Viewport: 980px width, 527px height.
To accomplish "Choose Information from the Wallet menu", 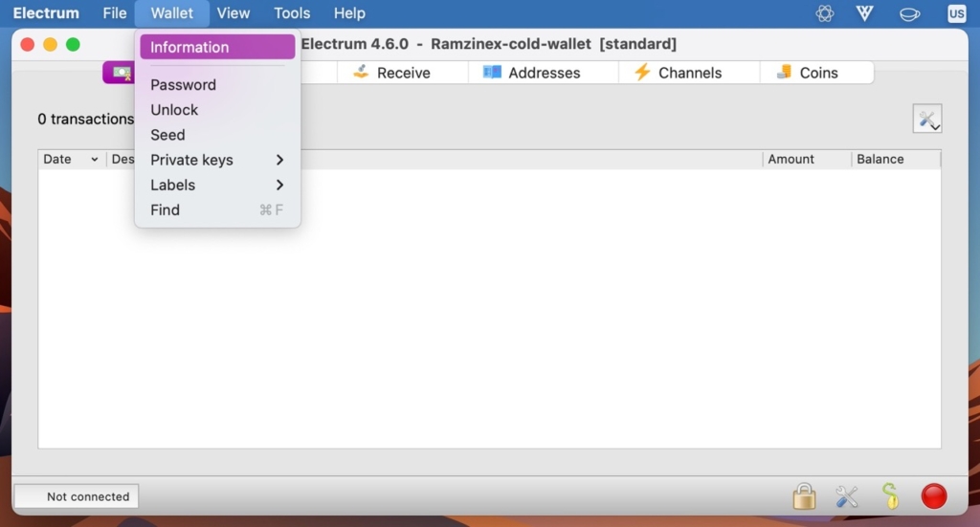I will pos(217,47).
